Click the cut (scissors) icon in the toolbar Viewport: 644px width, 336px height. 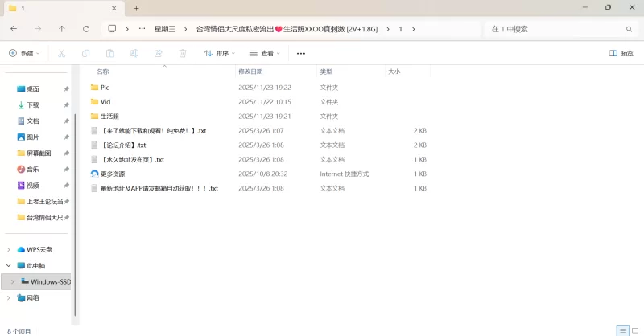click(x=61, y=54)
